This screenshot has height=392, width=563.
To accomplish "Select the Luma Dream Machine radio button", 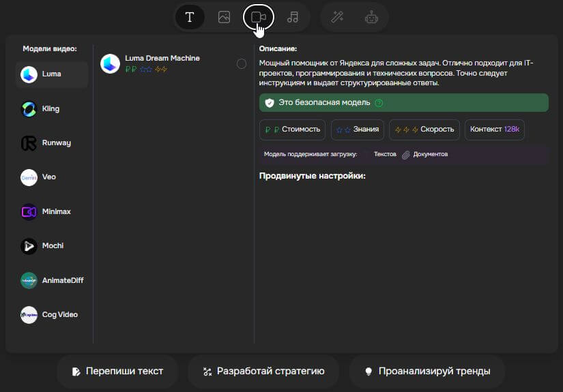I will pyautogui.click(x=242, y=63).
